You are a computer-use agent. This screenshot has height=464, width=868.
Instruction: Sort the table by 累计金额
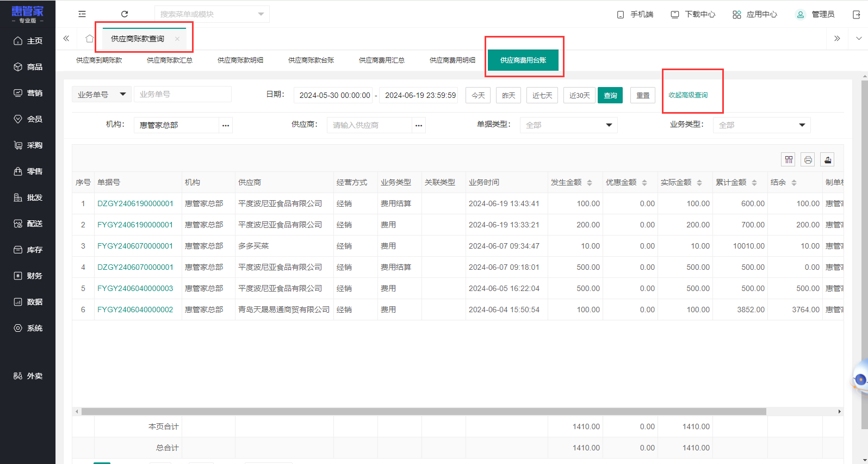coord(754,183)
